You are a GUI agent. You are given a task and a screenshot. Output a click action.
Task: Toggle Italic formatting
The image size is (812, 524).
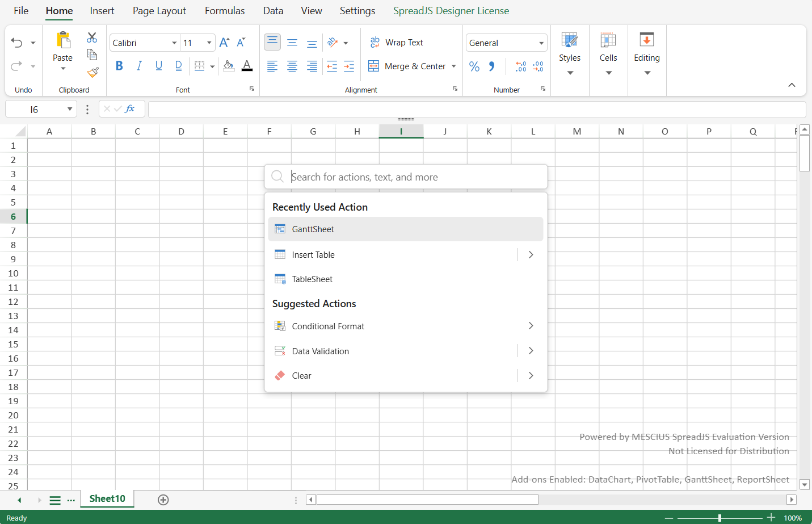(x=139, y=66)
